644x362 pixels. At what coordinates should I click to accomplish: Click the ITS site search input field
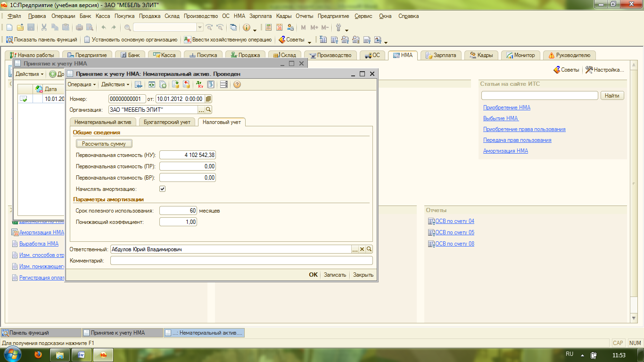pyautogui.click(x=539, y=96)
